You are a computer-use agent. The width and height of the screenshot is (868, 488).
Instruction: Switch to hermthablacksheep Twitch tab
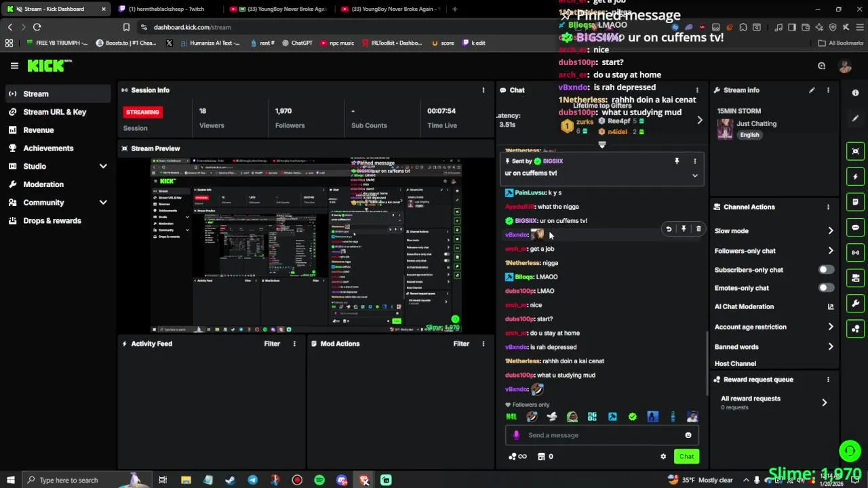166,9
